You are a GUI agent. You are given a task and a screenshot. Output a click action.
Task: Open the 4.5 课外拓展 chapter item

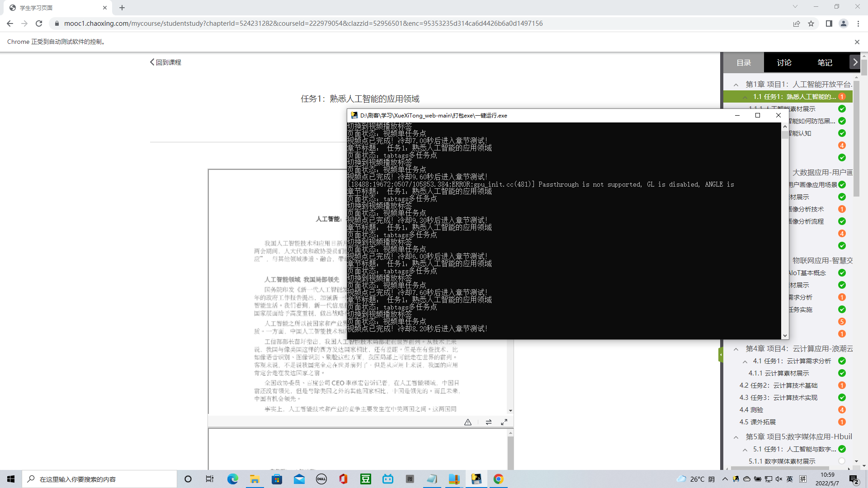coord(757,422)
